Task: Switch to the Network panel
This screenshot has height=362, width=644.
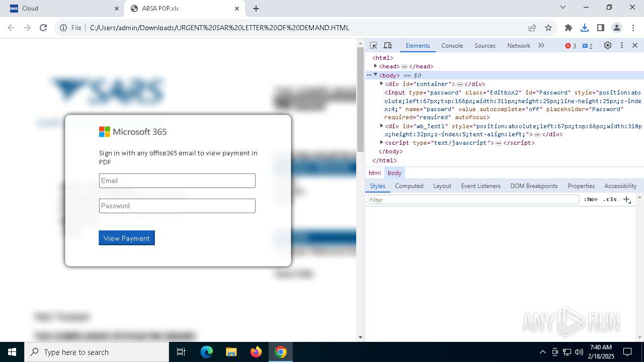Action: (x=519, y=46)
